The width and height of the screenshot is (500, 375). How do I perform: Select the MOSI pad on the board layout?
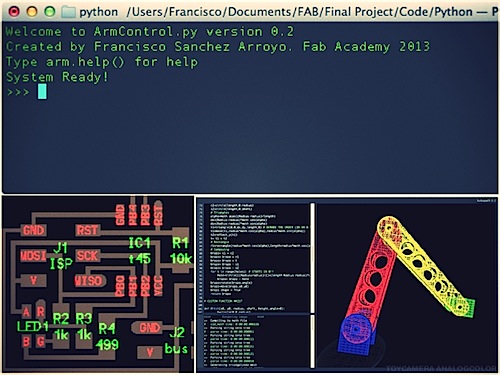33,256
